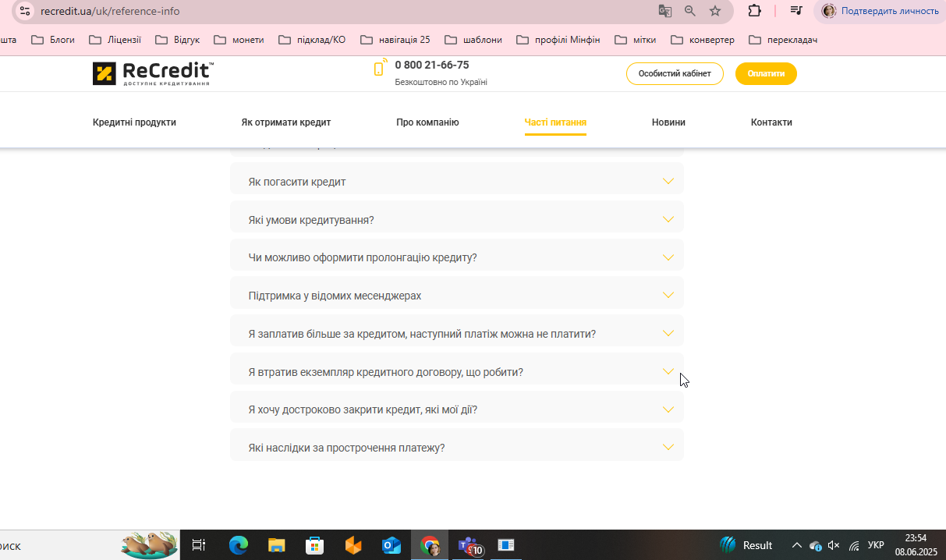
Task: Go to "Контакти" menu item
Action: tap(771, 122)
